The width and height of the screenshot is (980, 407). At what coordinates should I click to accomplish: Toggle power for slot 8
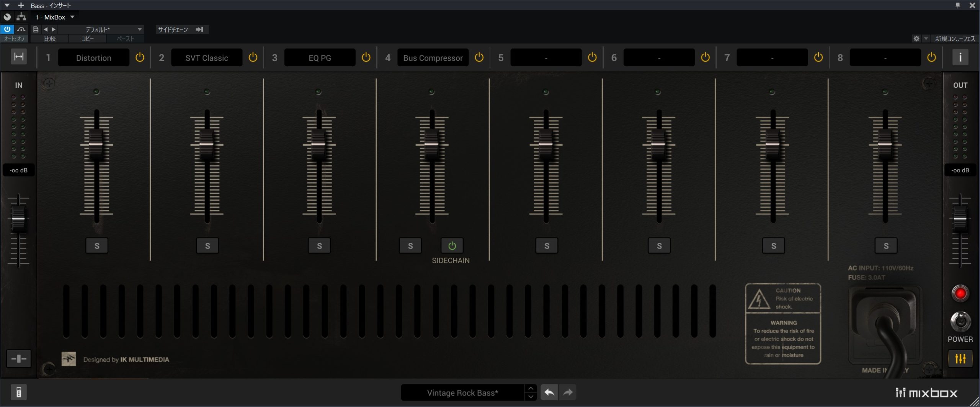(931, 57)
